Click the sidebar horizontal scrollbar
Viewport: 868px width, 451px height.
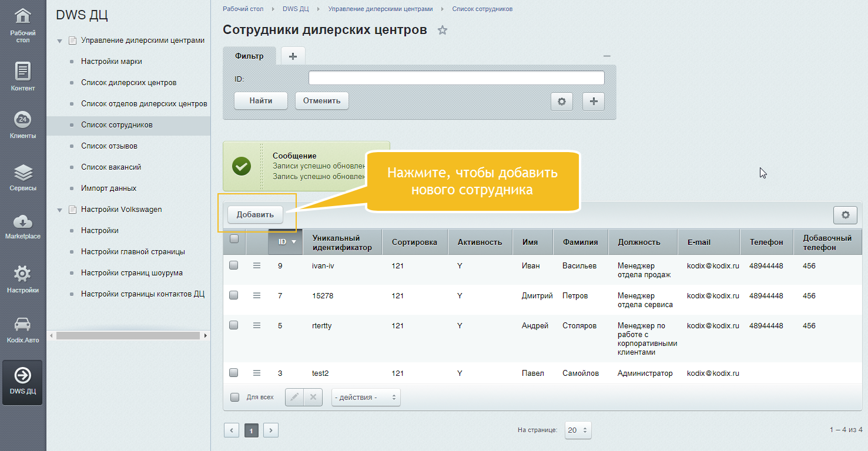[128, 336]
